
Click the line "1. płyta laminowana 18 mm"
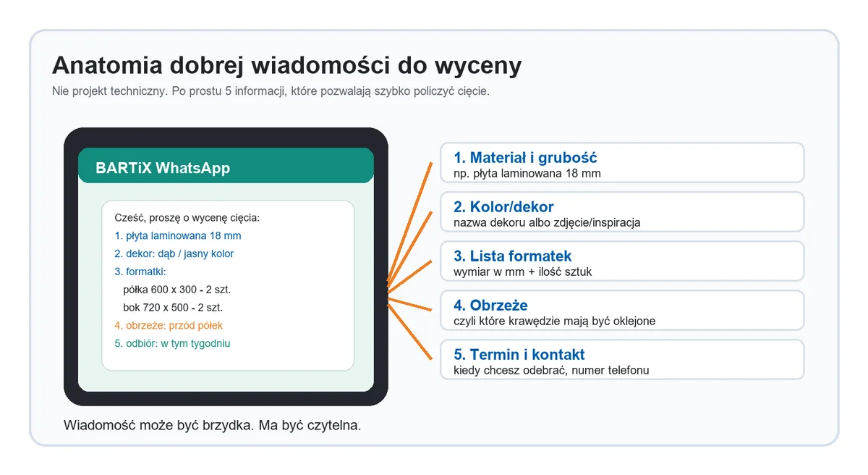click(x=178, y=236)
